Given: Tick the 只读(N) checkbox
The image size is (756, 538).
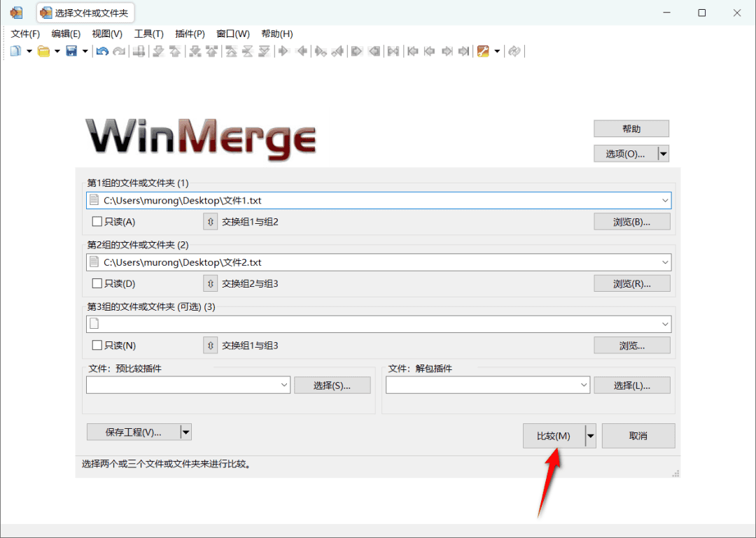Looking at the screenshot, I should [x=97, y=345].
